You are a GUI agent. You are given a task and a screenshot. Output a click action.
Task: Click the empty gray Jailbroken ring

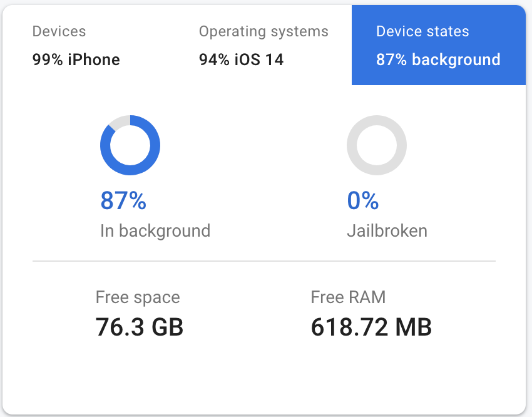[x=377, y=119]
